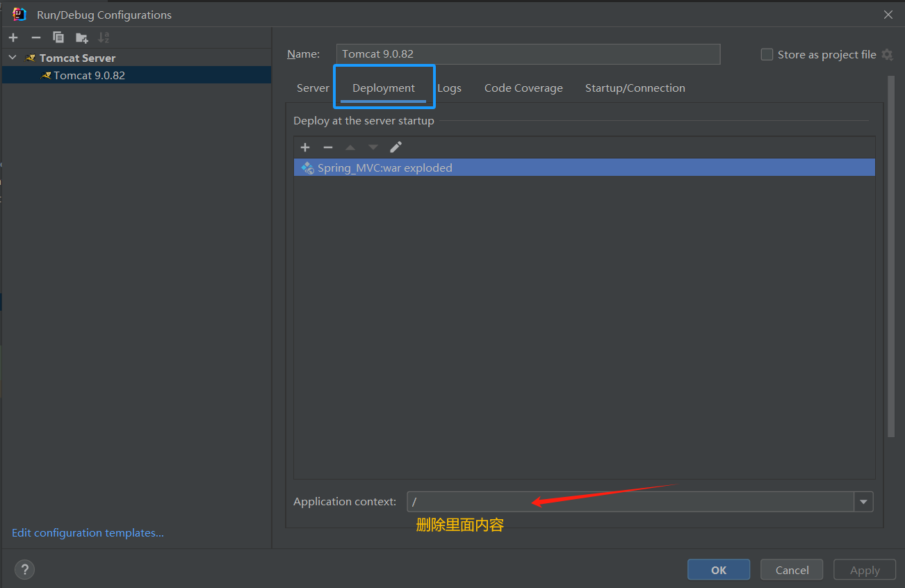Copy the selected run configuration

point(58,38)
